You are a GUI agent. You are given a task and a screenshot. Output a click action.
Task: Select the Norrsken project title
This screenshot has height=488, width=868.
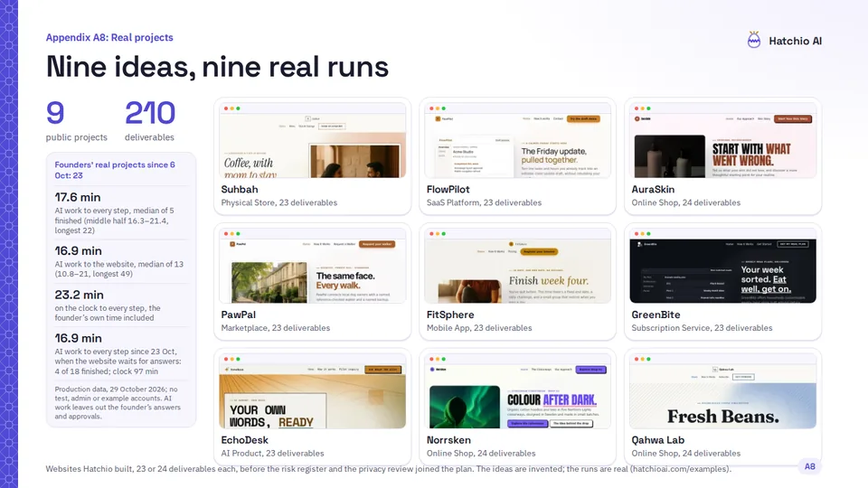coord(448,440)
